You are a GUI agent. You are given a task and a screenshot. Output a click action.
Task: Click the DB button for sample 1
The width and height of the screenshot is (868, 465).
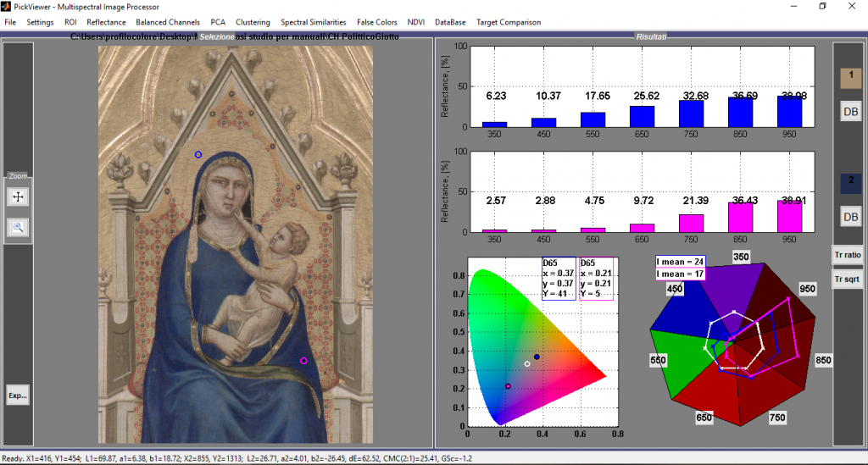(x=851, y=112)
